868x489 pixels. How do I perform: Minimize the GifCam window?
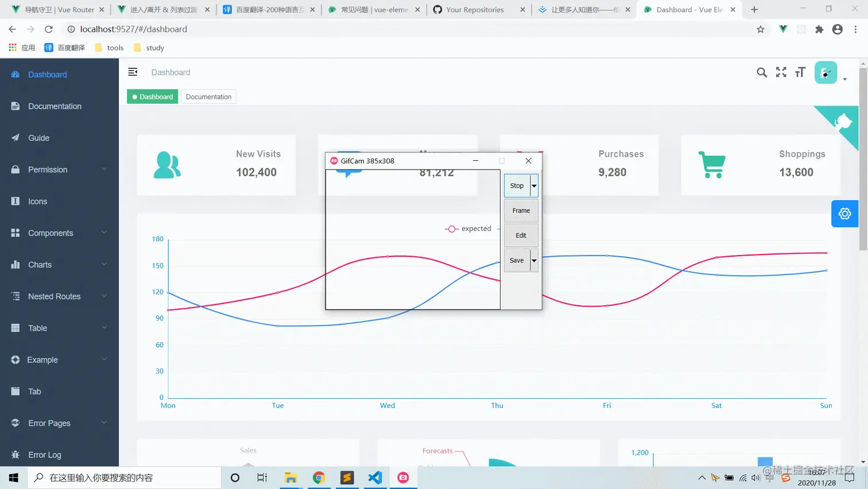475,161
